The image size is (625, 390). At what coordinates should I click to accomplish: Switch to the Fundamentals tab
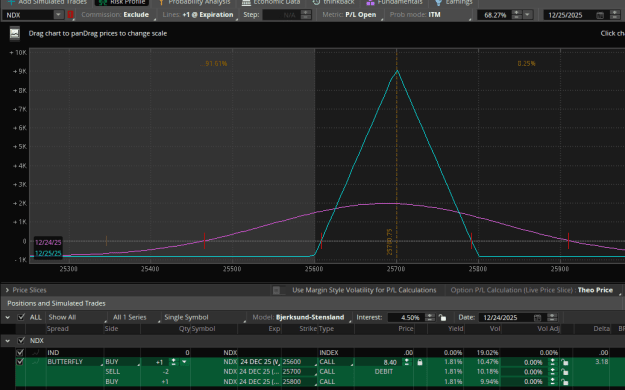394,2
